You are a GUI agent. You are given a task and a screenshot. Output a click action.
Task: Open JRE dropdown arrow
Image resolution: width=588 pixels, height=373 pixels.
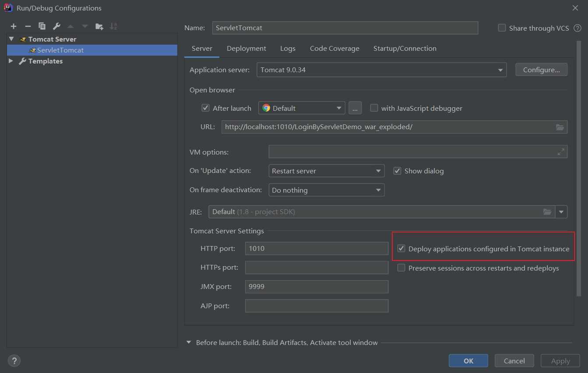(561, 212)
